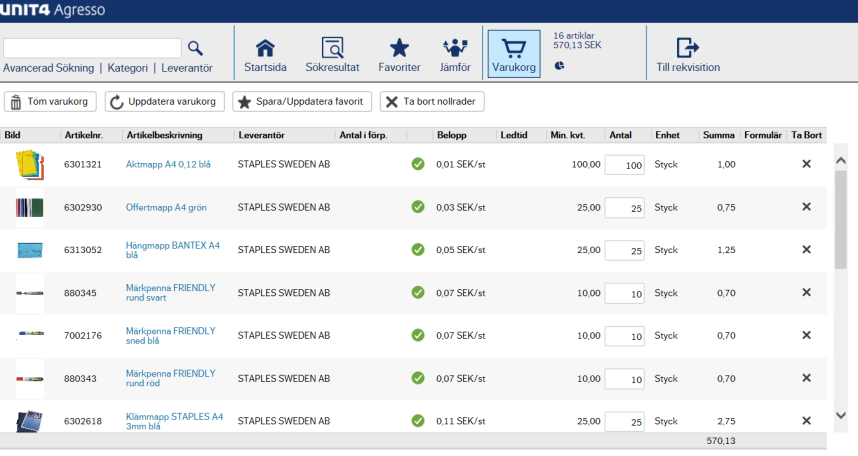Open Märkpenna FRIENDLY rund röd link
Screen dimensions: 858x456
click(x=171, y=378)
